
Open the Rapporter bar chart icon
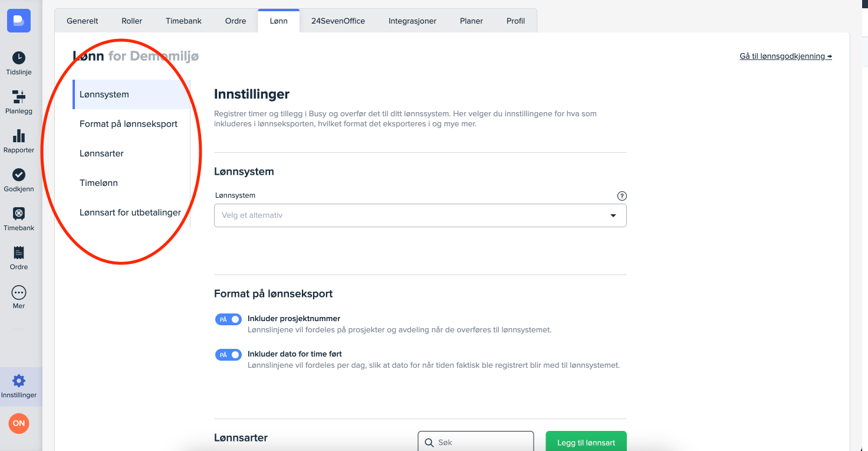click(x=19, y=136)
